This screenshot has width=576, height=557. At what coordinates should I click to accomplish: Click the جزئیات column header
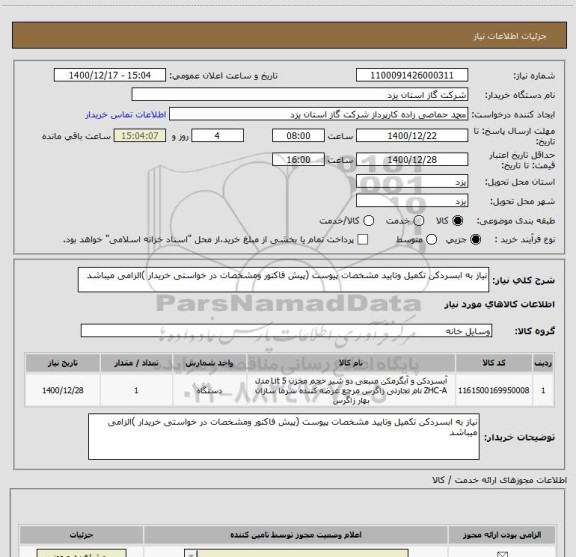click(x=82, y=535)
